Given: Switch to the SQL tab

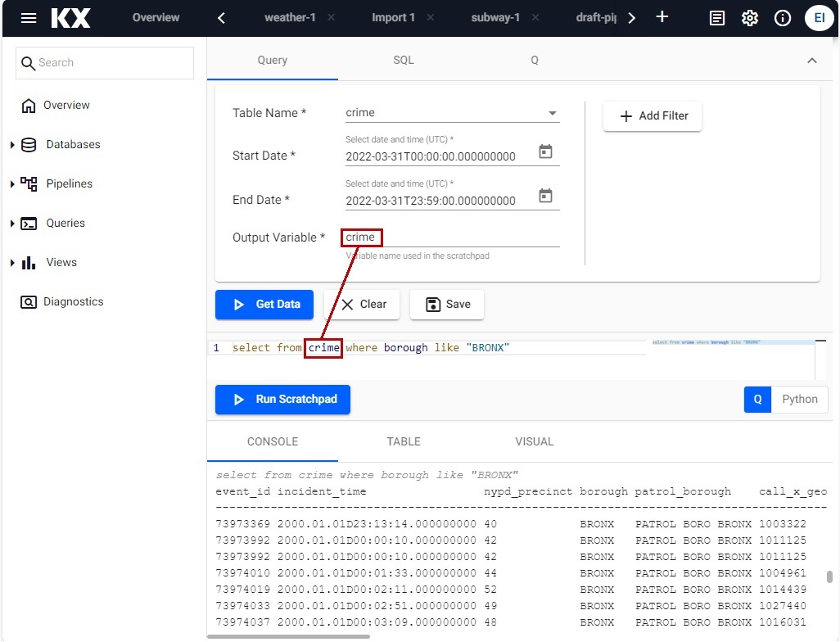Looking at the screenshot, I should point(404,61).
